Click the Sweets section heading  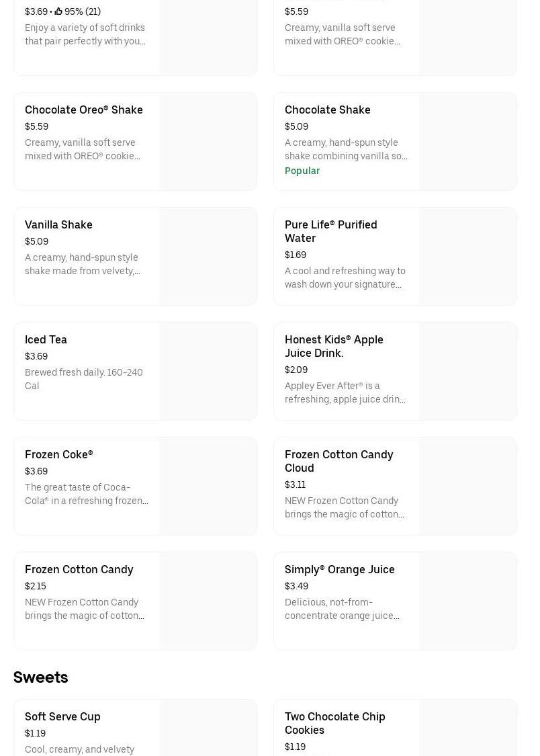(x=41, y=677)
